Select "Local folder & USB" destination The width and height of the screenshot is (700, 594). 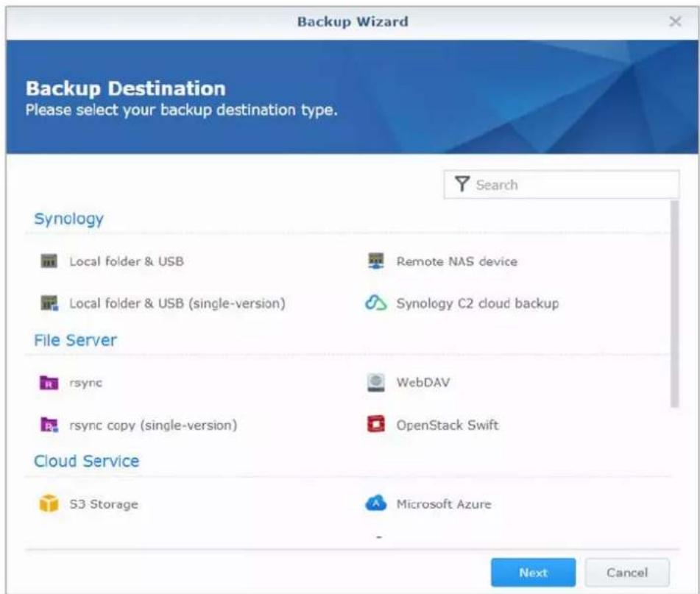127,261
